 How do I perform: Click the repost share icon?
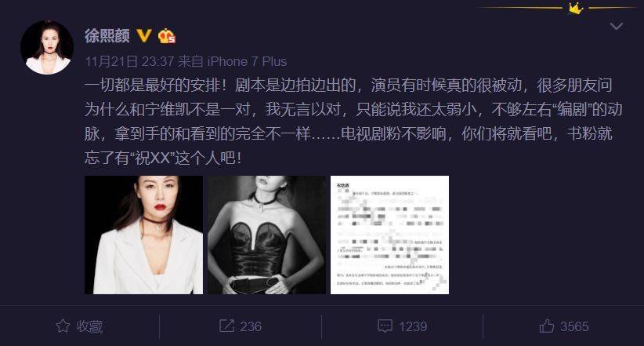point(226,326)
